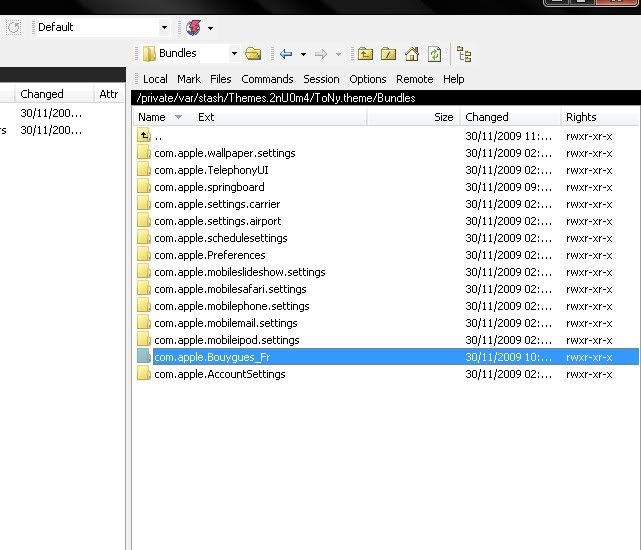Select com.apple.settings.airport folder
The height and width of the screenshot is (550, 641).
(x=218, y=221)
